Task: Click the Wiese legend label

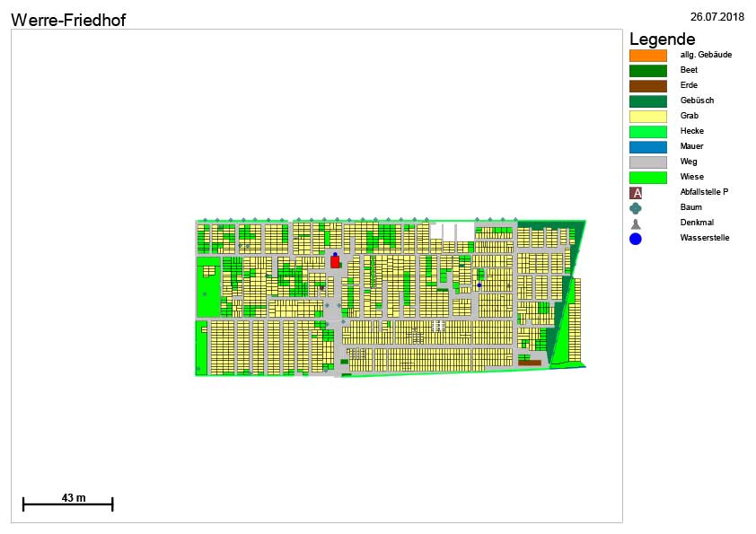Action: click(x=692, y=177)
